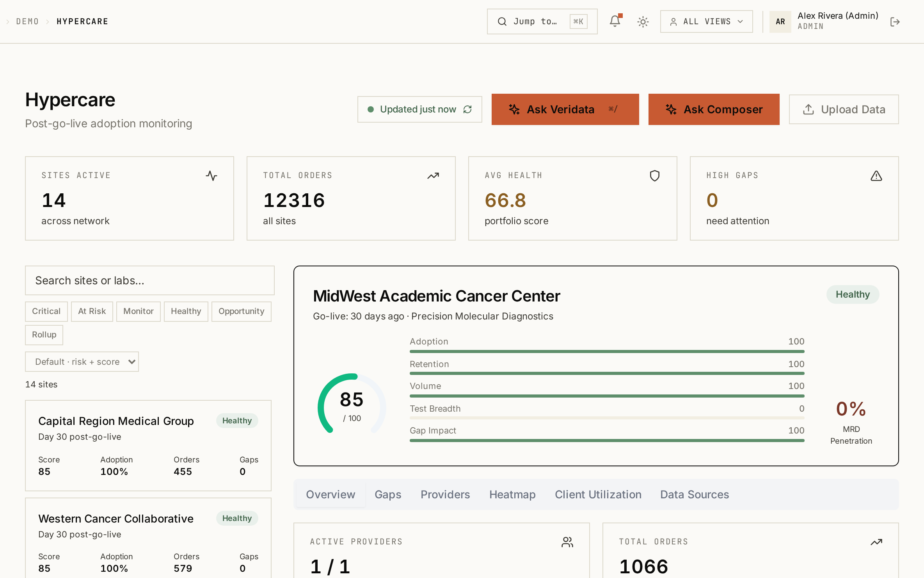
Task: Click the Healthy badge on MidWest Academic Cancer Center
Action: [x=853, y=294]
